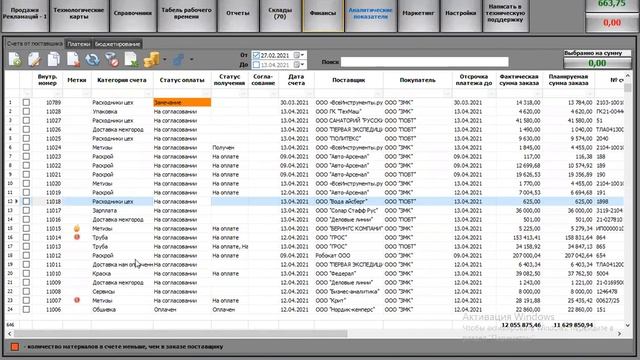The width and height of the screenshot is (640, 360).
Task: Open the Маркетинг section
Action: tap(418, 15)
